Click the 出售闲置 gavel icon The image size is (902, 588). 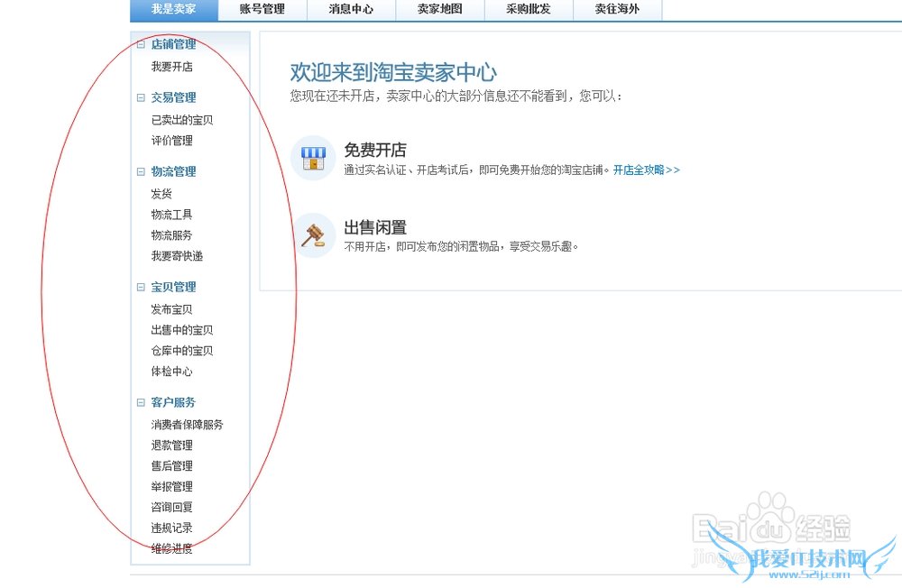[x=314, y=234]
